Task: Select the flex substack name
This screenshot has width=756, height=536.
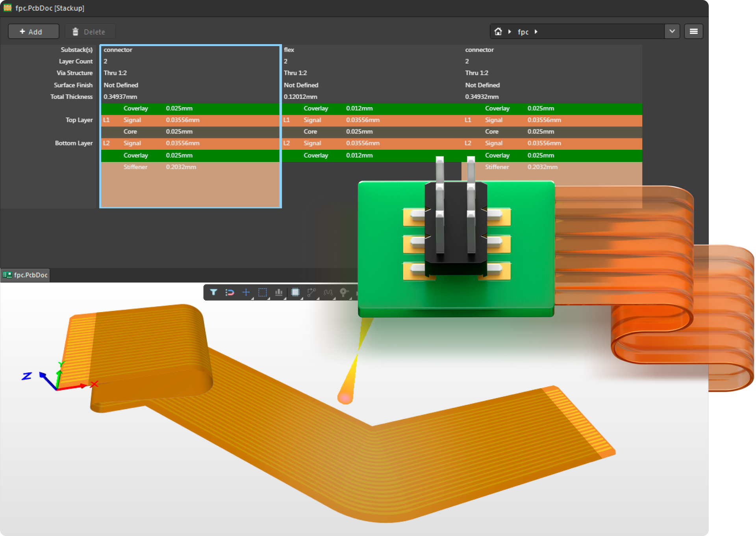Action: coord(289,50)
